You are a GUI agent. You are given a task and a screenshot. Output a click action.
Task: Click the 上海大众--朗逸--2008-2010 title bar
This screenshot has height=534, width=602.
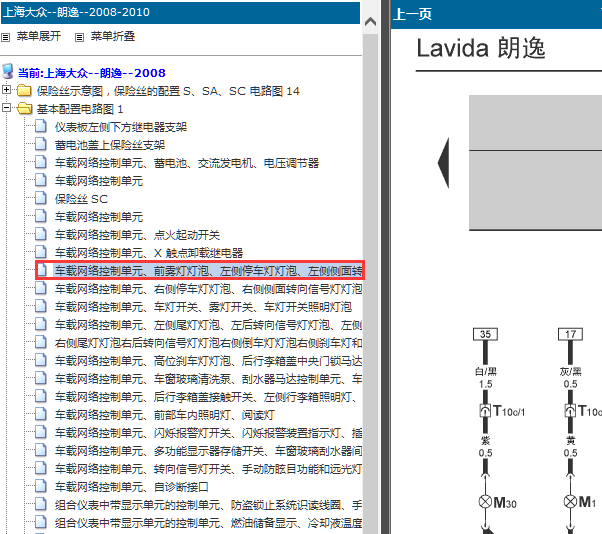point(180,12)
